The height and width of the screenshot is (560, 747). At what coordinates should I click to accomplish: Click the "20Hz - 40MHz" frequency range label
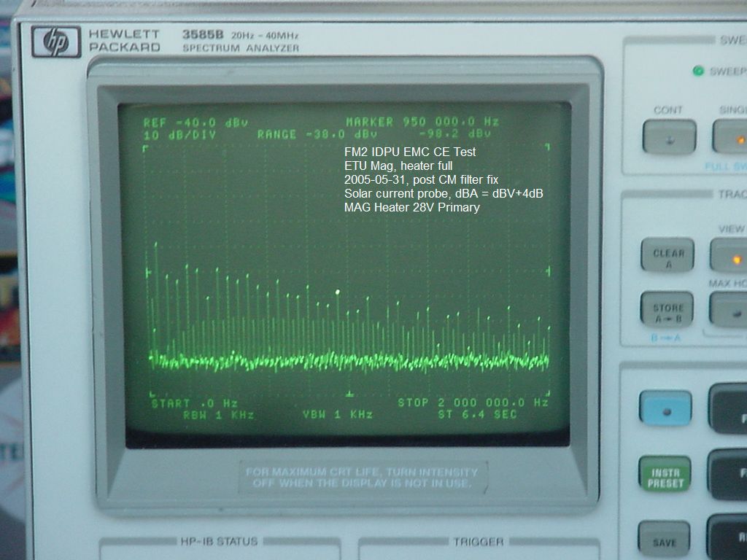(x=265, y=36)
